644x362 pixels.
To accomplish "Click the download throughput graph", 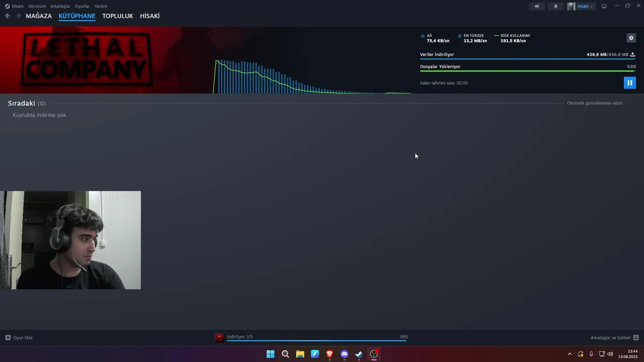I will [x=312, y=76].
